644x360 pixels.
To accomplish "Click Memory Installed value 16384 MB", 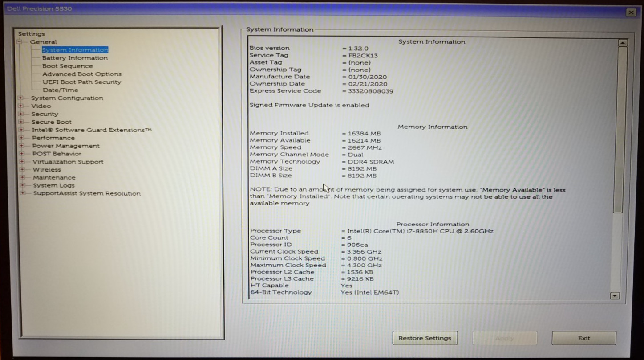I will coord(364,133).
